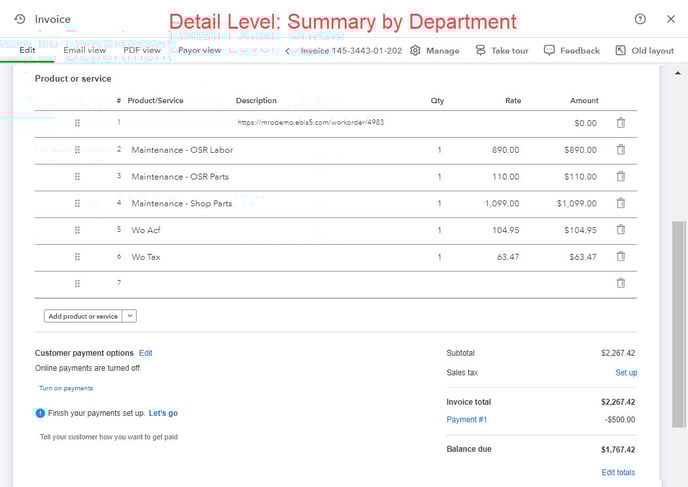The image size is (688, 487).
Task: Click the Feedback label
Action: point(580,50)
